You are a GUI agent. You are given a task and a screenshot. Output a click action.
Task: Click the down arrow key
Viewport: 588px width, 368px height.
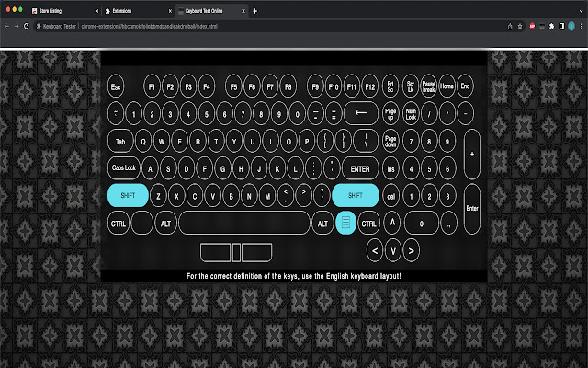tap(393, 250)
